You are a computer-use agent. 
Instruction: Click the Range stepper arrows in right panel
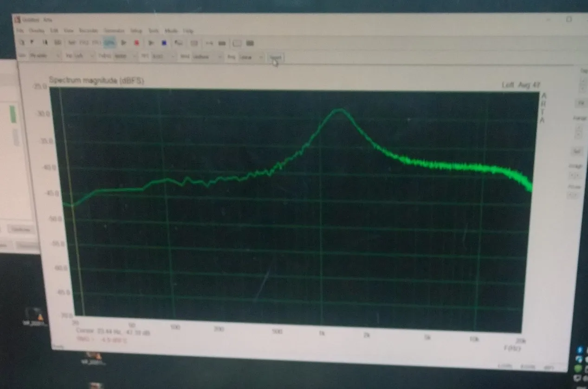(x=579, y=132)
